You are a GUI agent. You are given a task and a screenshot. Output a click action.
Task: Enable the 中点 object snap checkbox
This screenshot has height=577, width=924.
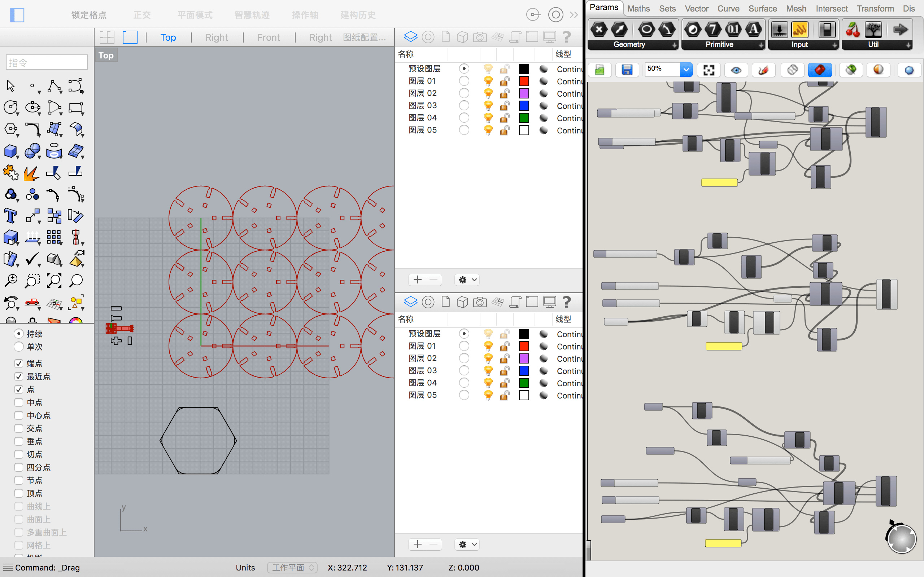[19, 402]
